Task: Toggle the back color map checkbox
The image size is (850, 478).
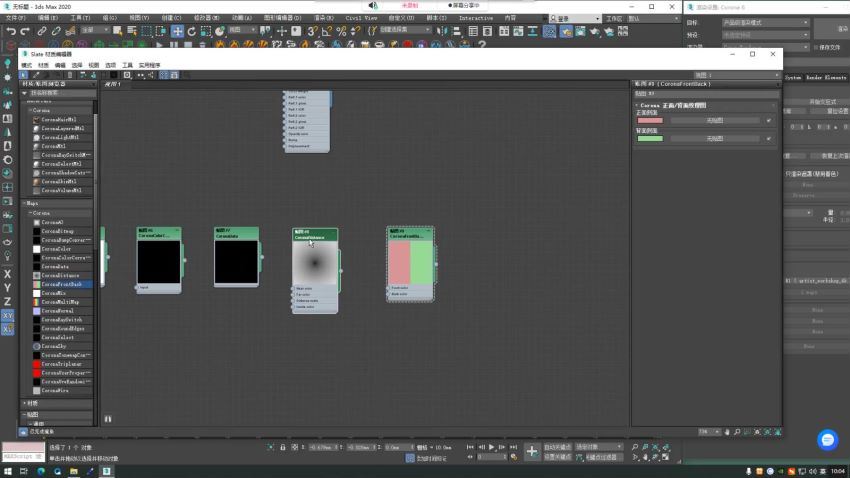Action: [769, 139]
